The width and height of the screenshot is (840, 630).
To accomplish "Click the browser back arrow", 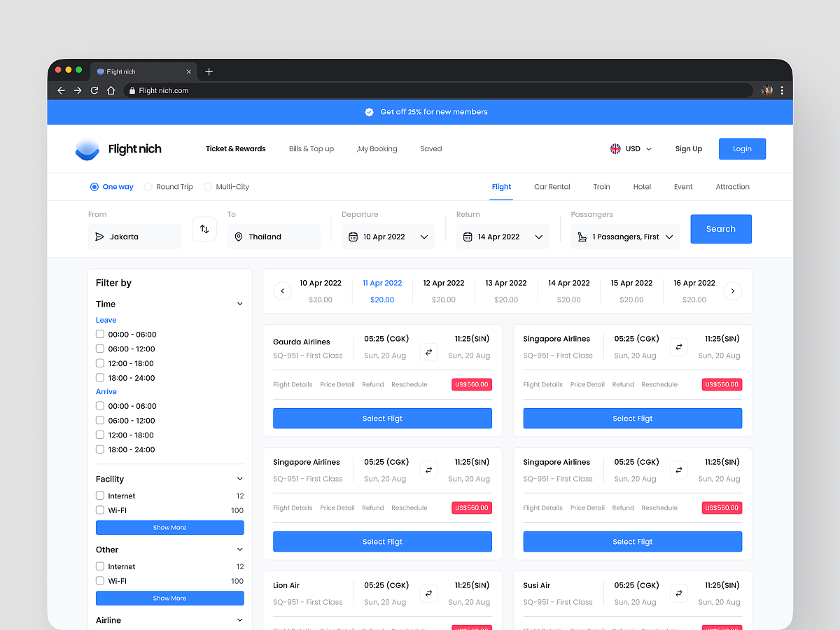I will point(61,90).
